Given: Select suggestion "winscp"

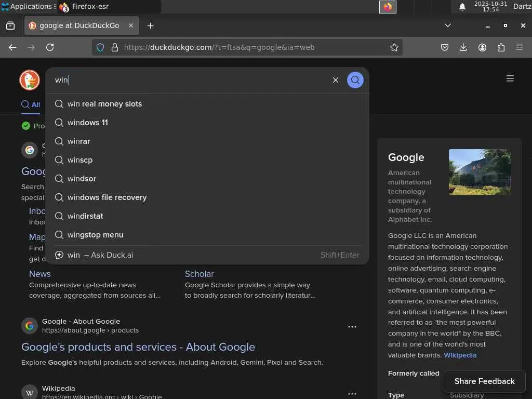Looking at the screenshot, I should tap(207, 160).
